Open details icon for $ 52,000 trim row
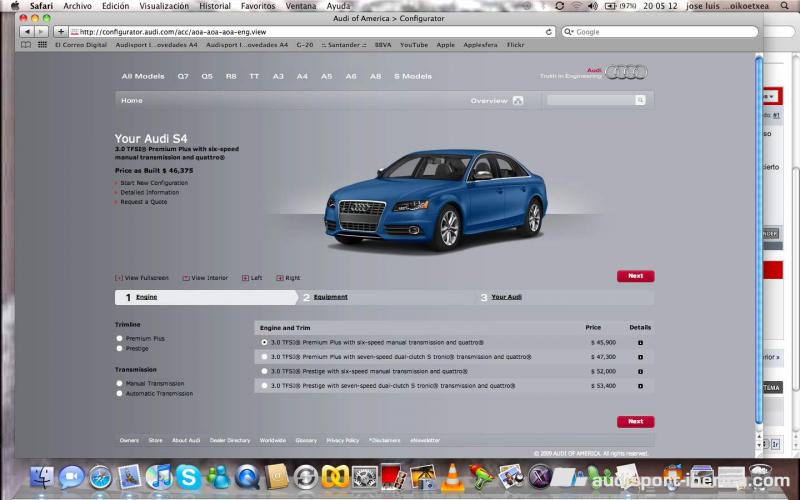Screen dimensions: 800x500 coord(640,371)
